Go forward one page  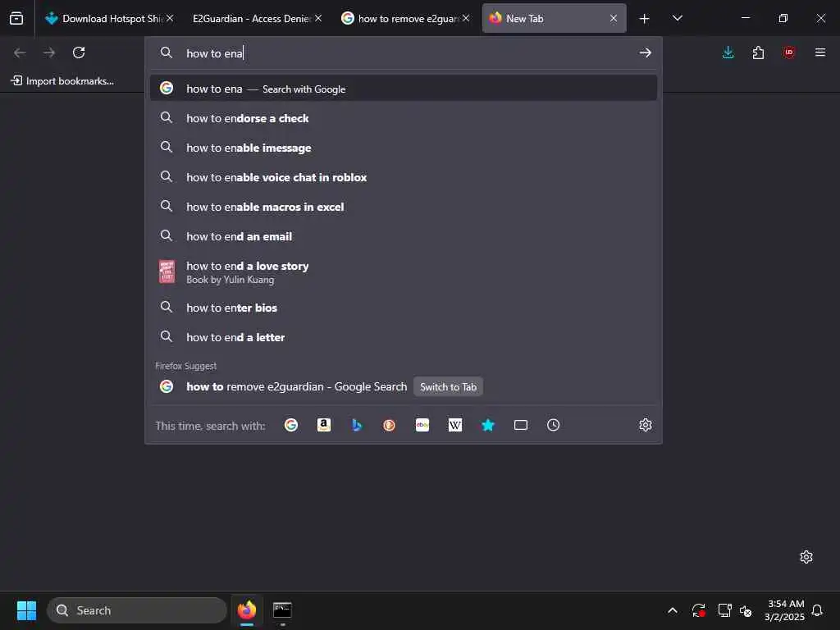49,52
